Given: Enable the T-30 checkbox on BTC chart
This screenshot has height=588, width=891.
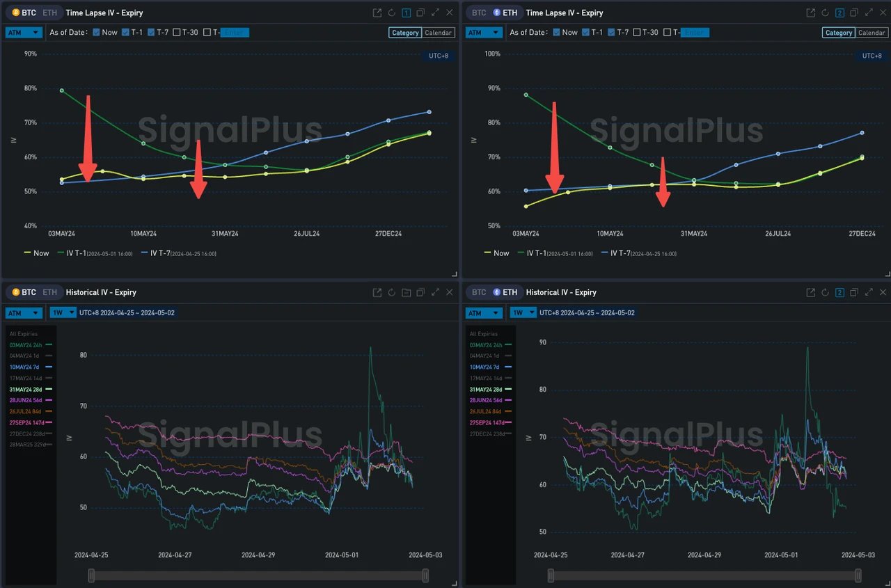Looking at the screenshot, I should pos(177,32).
